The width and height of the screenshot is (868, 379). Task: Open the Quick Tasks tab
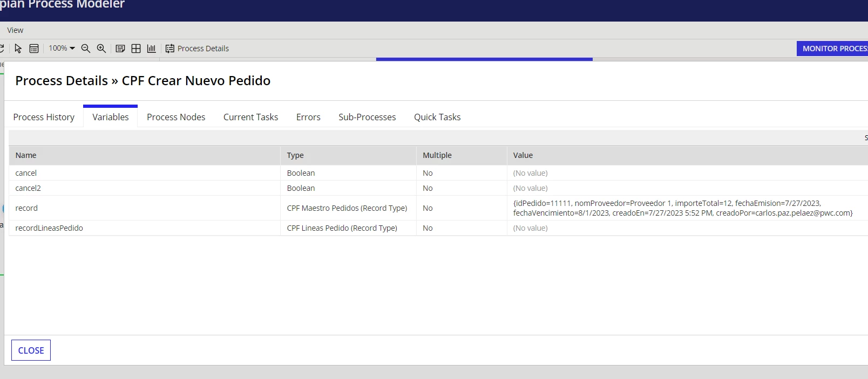[x=437, y=117]
